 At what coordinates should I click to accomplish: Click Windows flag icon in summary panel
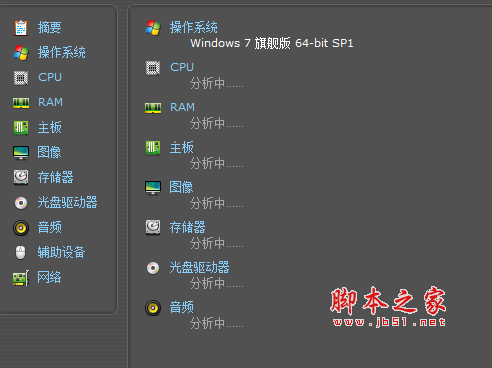(153, 28)
